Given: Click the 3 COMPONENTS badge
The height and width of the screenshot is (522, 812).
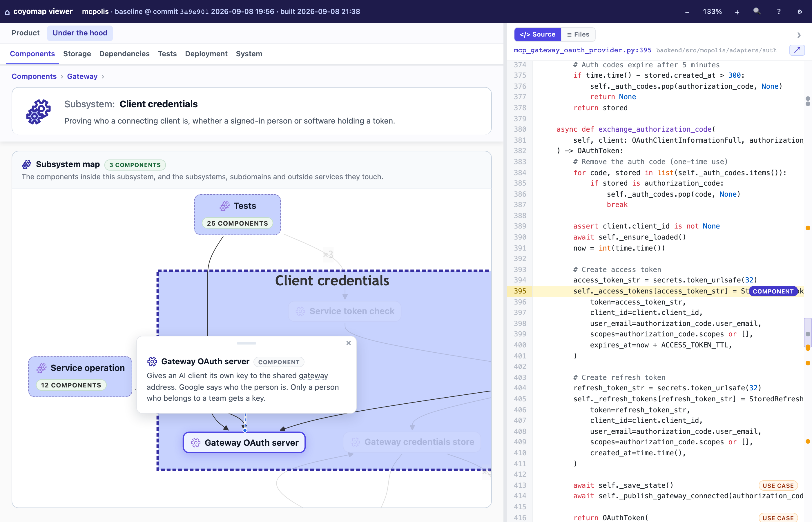Looking at the screenshot, I should tap(135, 165).
